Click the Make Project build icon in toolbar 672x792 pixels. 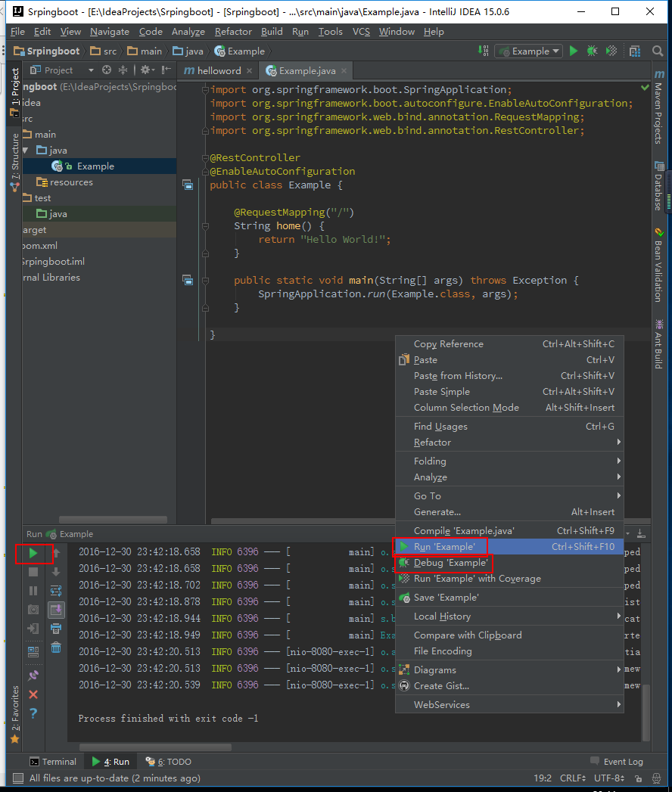tap(483, 51)
